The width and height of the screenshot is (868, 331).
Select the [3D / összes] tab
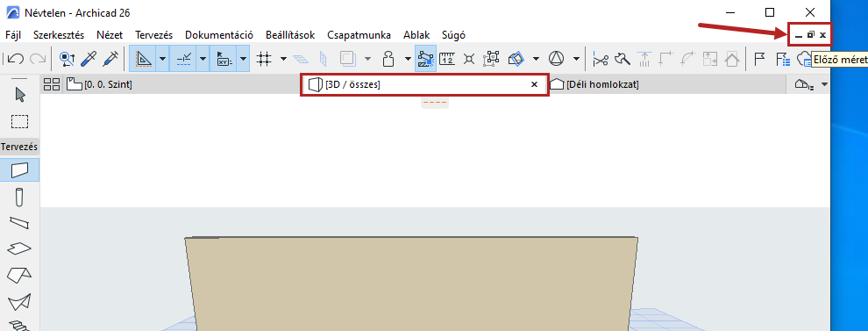tap(424, 85)
